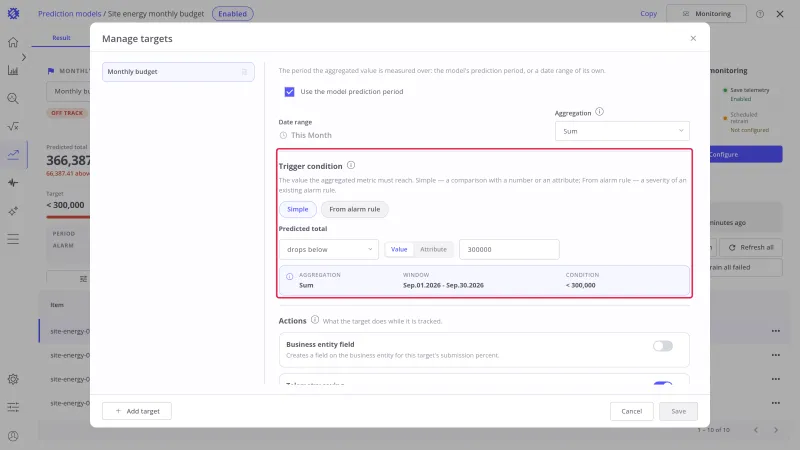Click the OFF TRACK status badge
800x450 pixels.
[67, 113]
